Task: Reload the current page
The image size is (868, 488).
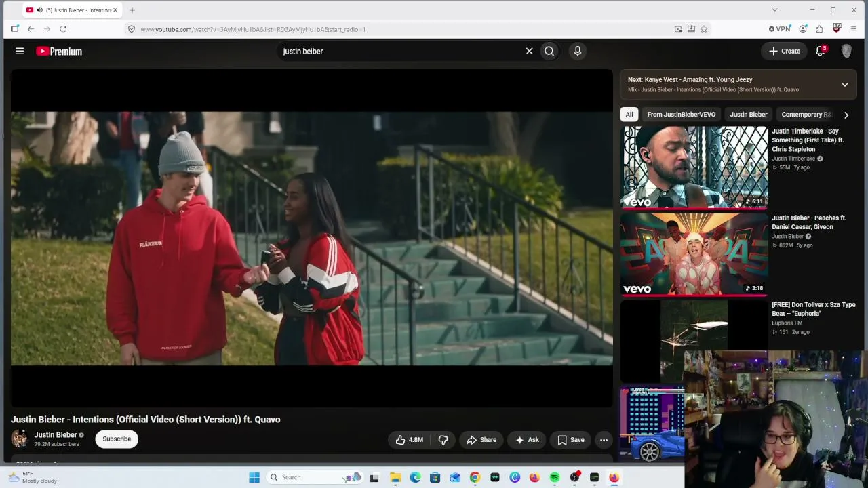Action: click(63, 29)
